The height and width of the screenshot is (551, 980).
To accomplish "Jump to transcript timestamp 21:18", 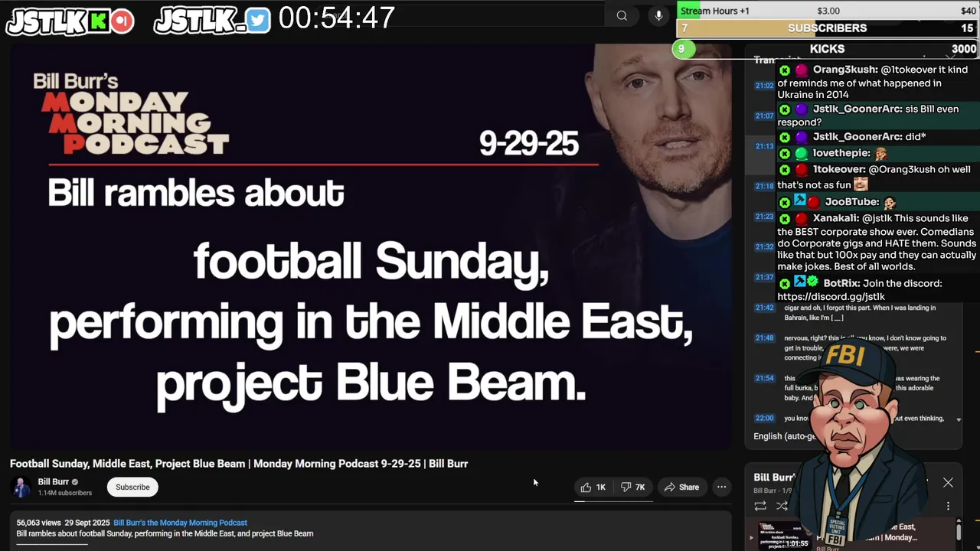I will (764, 186).
